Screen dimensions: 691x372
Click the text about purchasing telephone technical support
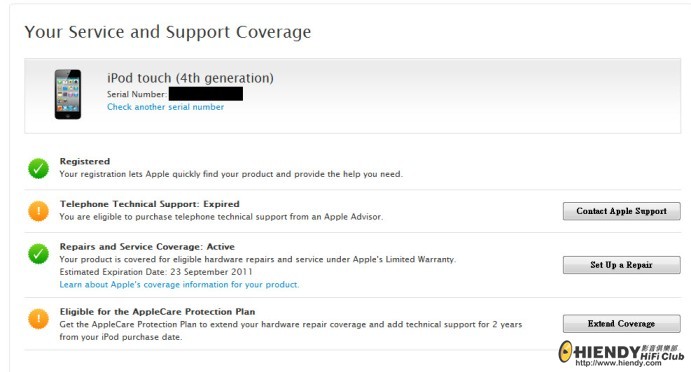tap(221, 217)
